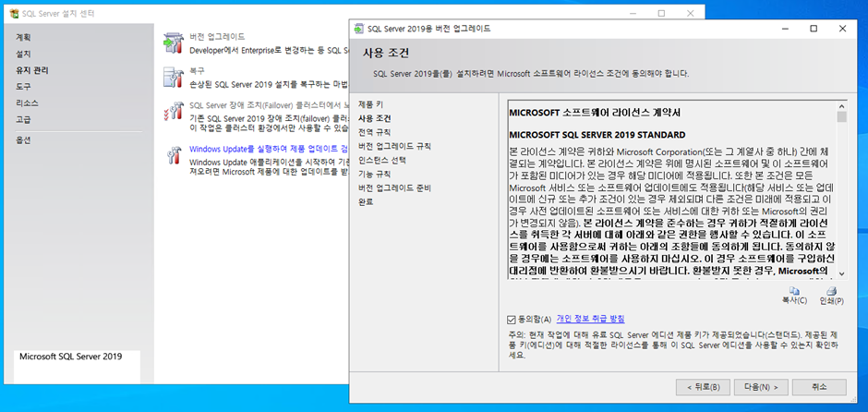Close the SQL Server Installation Center window

point(690,13)
